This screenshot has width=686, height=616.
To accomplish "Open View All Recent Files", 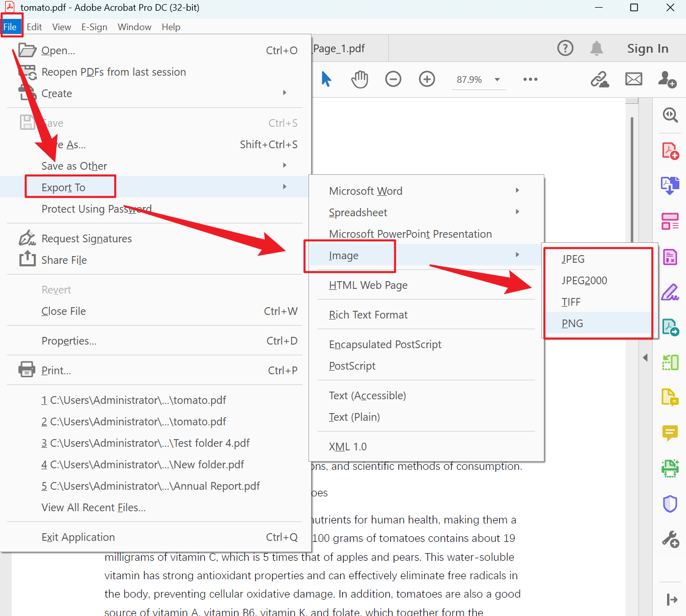I will pyautogui.click(x=94, y=508).
